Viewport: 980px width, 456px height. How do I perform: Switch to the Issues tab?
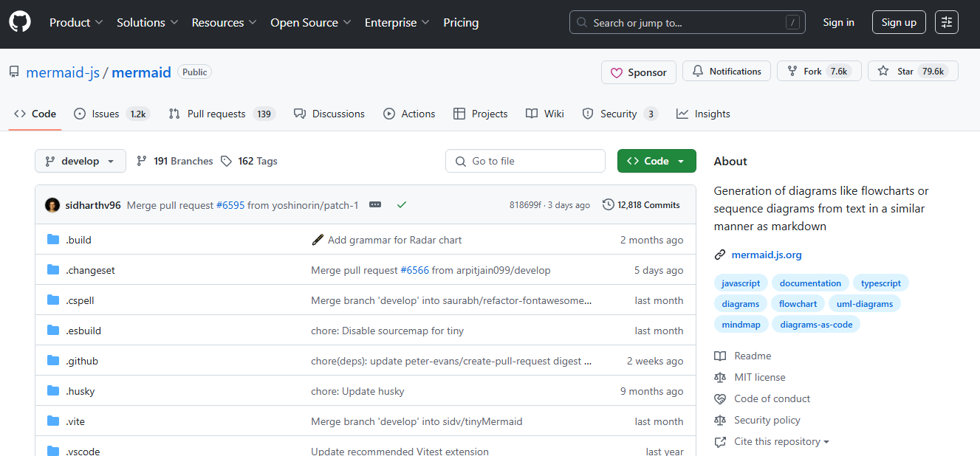(x=112, y=114)
